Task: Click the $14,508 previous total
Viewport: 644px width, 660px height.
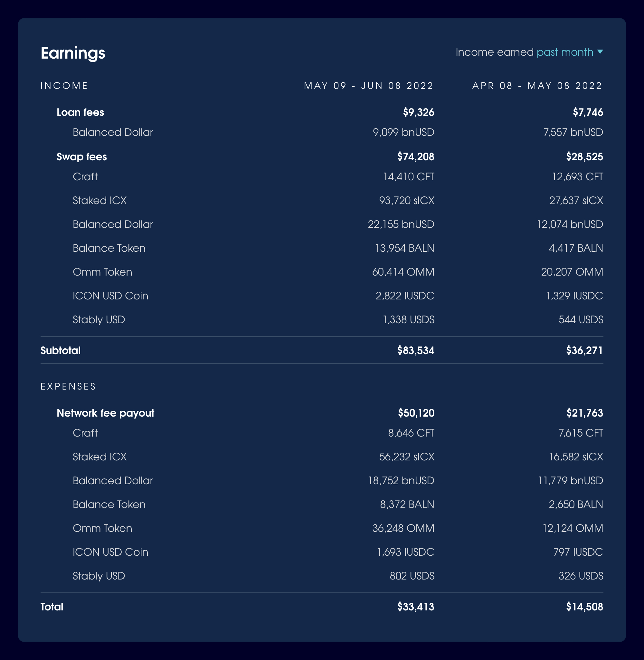Action: click(x=584, y=607)
